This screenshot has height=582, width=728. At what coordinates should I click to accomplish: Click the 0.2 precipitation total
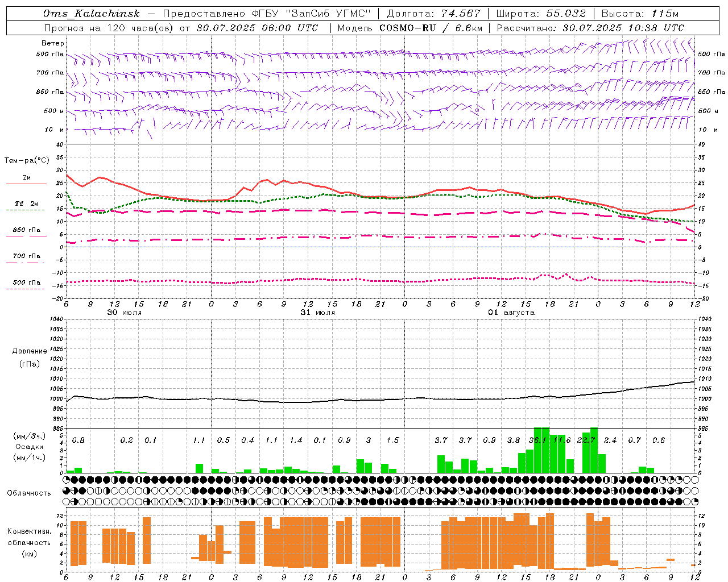127,440
